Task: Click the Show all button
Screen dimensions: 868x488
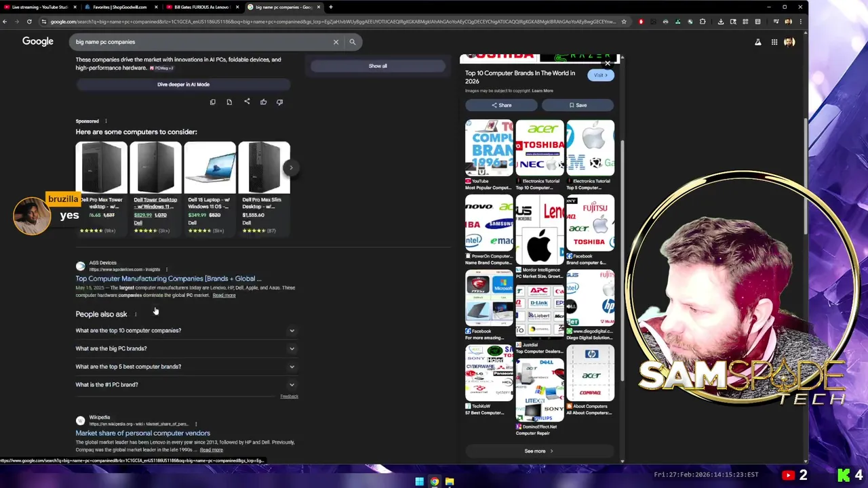Action: tap(378, 66)
